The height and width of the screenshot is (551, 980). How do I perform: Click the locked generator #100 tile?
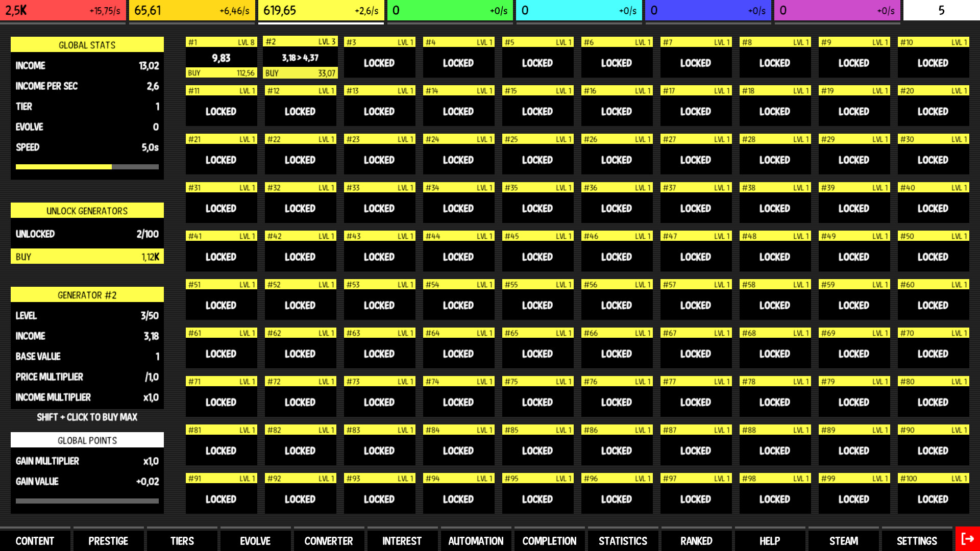(933, 499)
